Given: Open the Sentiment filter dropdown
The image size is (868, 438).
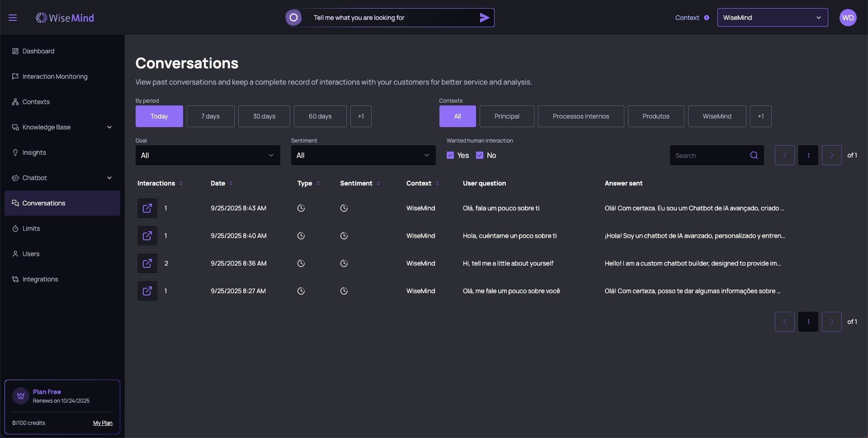Looking at the screenshot, I should [x=363, y=155].
